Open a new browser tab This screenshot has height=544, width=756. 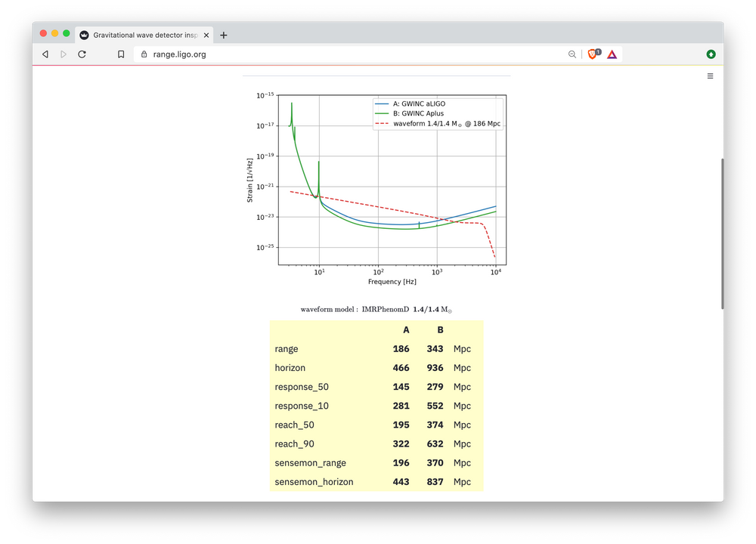tap(224, 36)
